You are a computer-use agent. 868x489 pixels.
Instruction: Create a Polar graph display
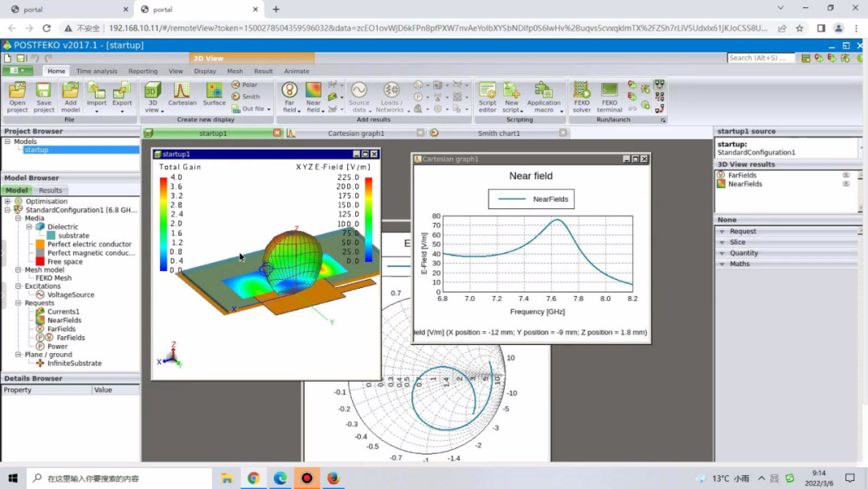tap(244, 84)
